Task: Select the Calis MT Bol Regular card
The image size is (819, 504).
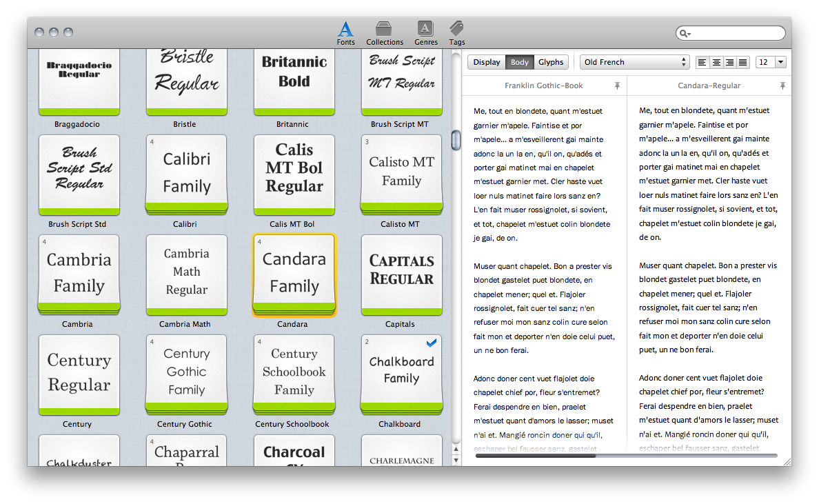Action: (x=294, y=175)
